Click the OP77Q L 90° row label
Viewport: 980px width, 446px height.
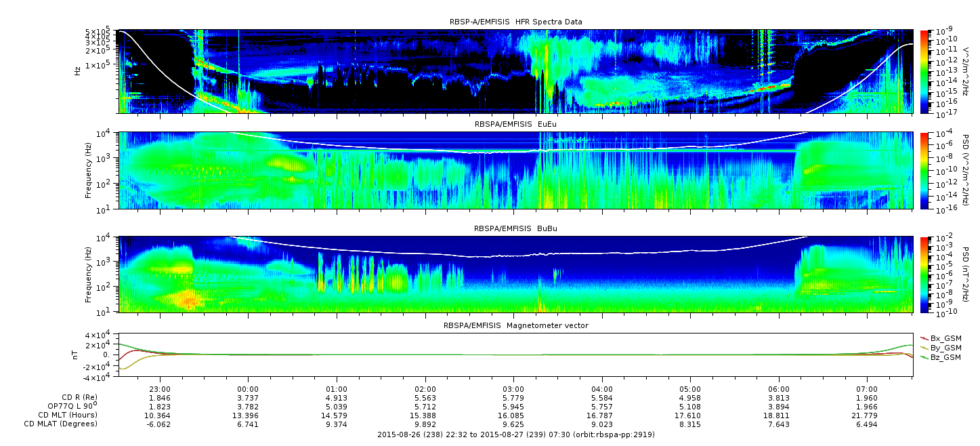[64, 406]
